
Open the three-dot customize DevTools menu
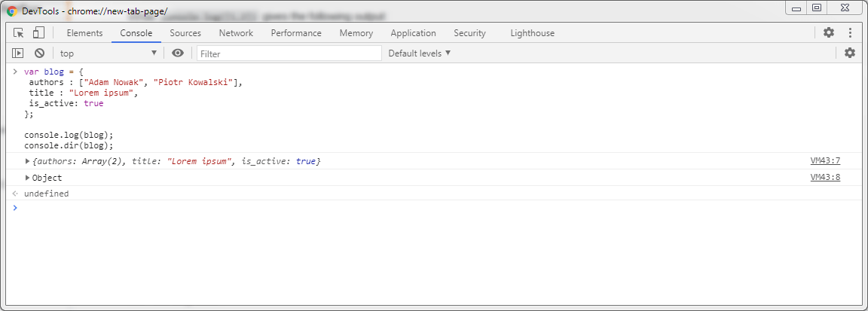(x=850, y=32)
